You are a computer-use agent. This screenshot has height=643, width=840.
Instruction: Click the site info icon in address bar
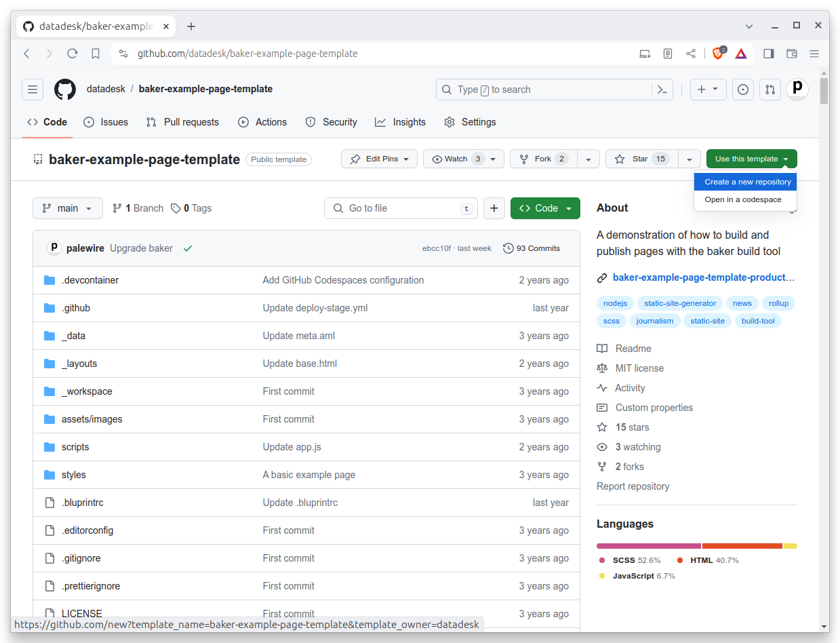click(x=123, y=54)
